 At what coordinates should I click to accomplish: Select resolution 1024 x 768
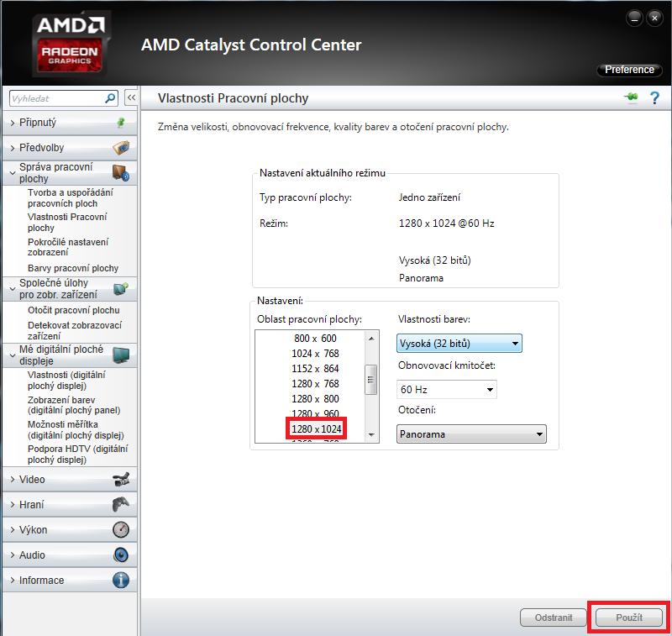[x=315, y=354]
